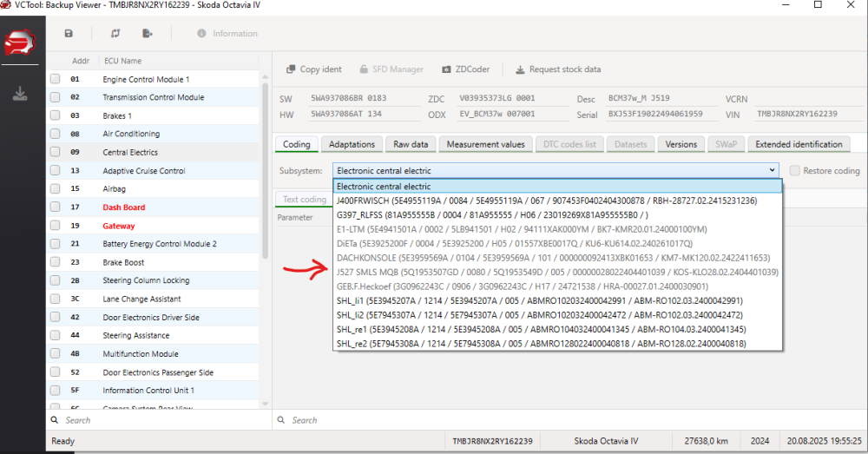Tick checkbox for Dash Board ECU

click(56, 207)
